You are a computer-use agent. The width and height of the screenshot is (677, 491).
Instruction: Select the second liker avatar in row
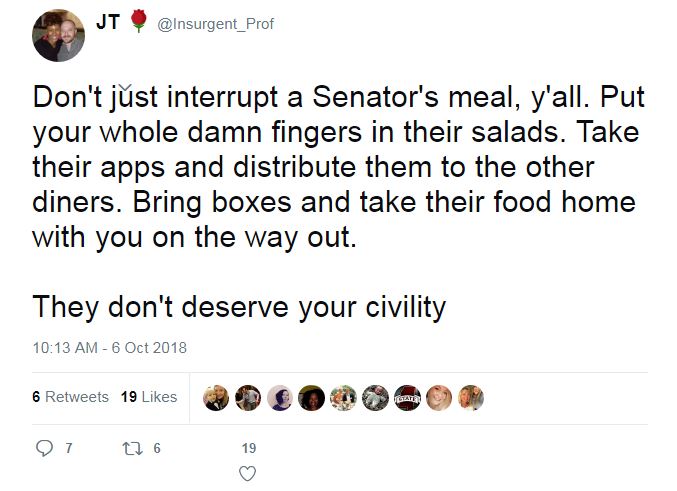coord(248,397)
